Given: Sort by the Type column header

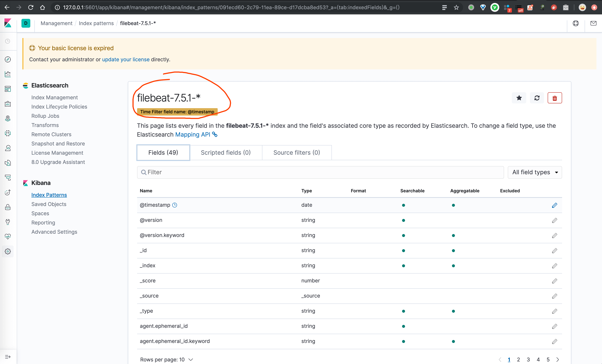Looking at the screenshot, I should 306,191.
